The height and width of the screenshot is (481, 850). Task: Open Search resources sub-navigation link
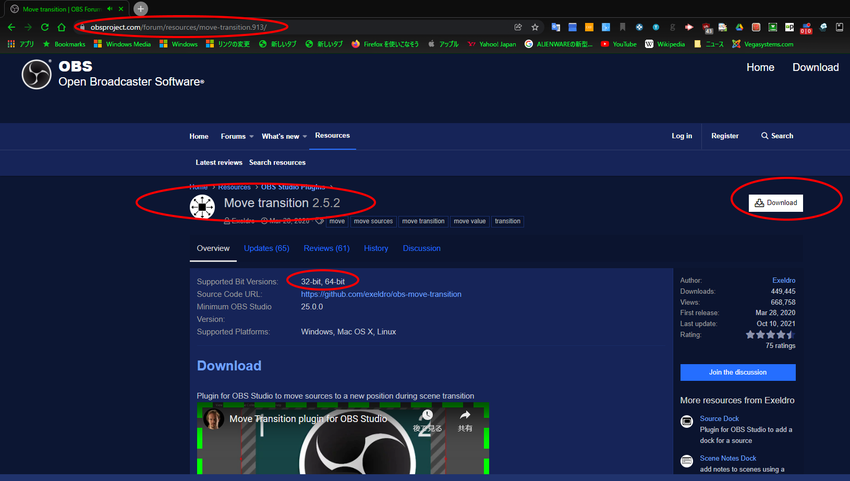pyautogui.click(x=277, y=163)
